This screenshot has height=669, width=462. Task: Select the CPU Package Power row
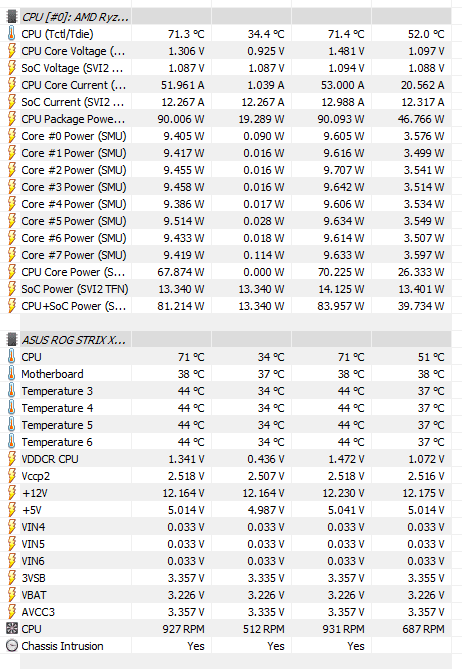coord(229,119)
